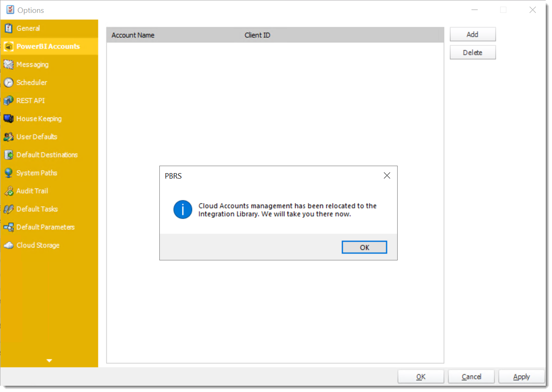Open the PowerBI Accounts section
Image resolution: width=552 pixels, height=392 pixels.
click(48, 46)
